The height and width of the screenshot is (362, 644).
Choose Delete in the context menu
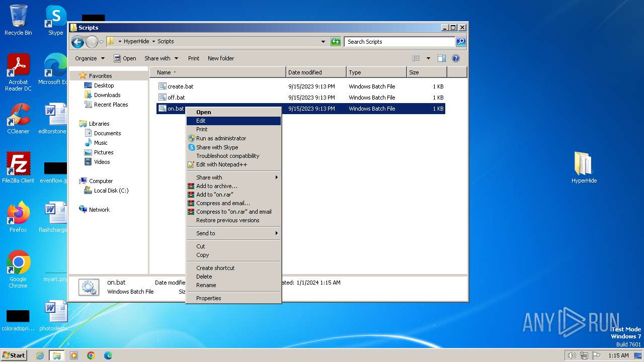(233, 277)
